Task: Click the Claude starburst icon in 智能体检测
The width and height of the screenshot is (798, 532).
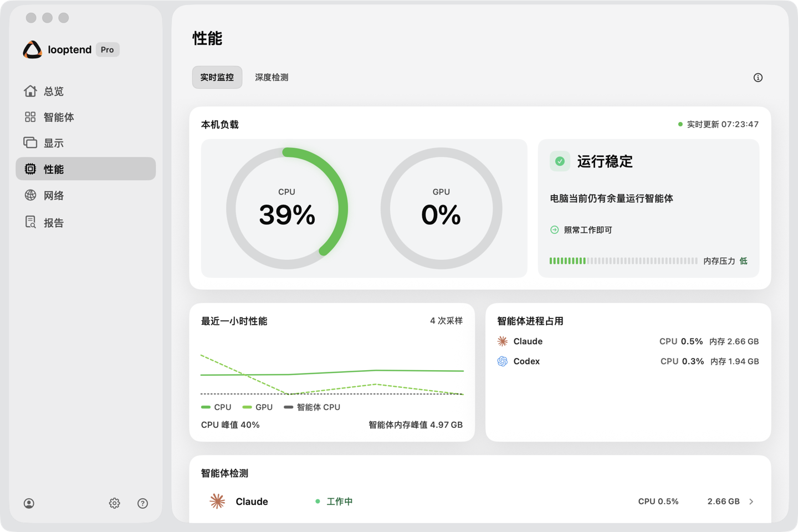Action: 217,502
